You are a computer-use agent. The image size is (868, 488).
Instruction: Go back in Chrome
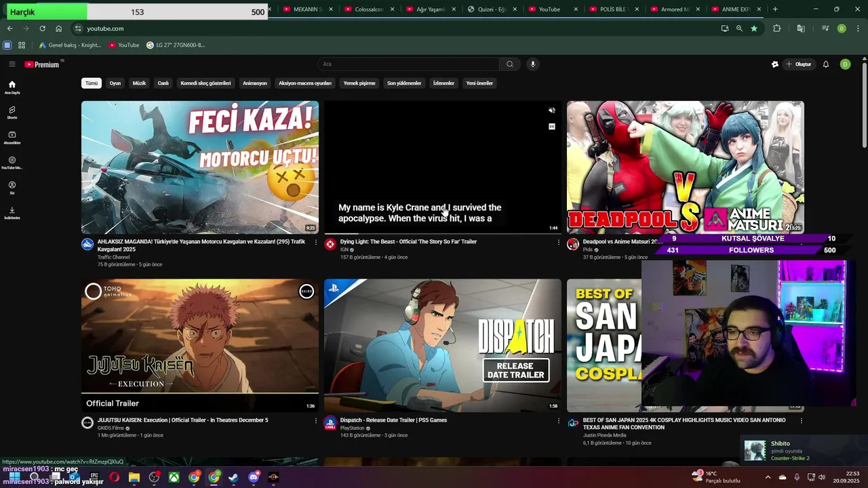[x=9, y=28]
